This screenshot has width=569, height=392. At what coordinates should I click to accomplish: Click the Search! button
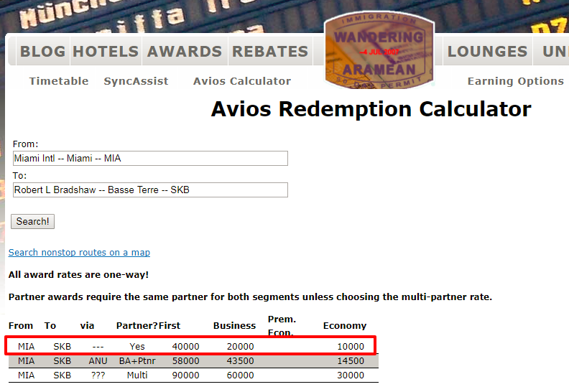[32, 222]
